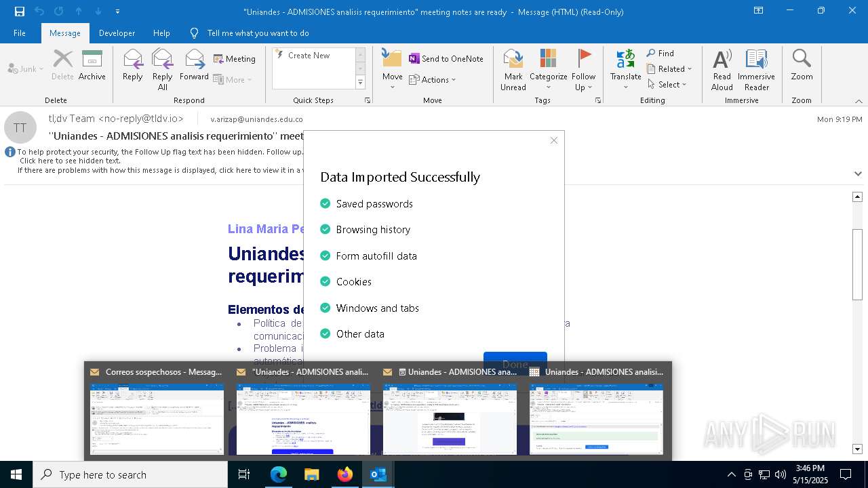Click the Done button in the import dialog
Screen dimensions: 868x488
(515, 364)
